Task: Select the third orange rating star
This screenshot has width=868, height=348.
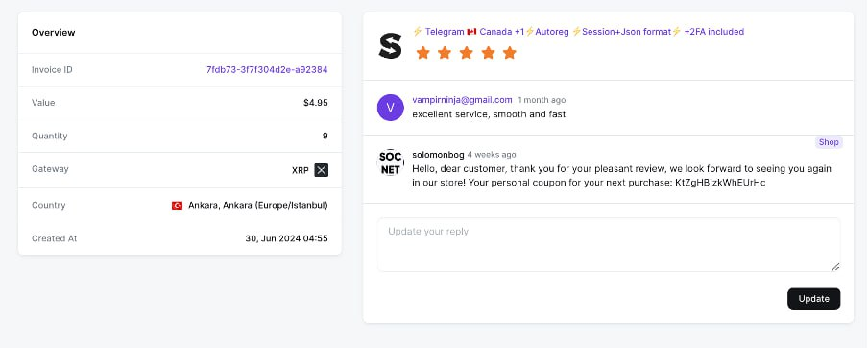Action: click(466, 53)
